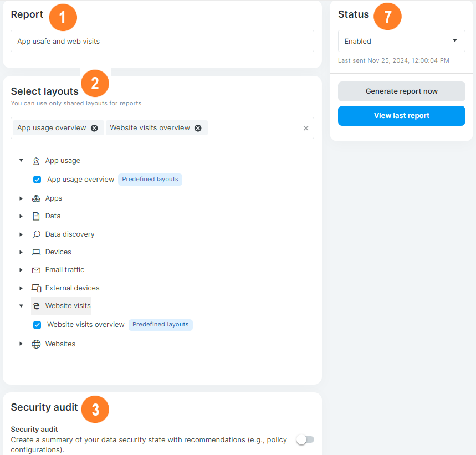Remove the App usage overview chip
476x455 pixels.
[94, 127]
